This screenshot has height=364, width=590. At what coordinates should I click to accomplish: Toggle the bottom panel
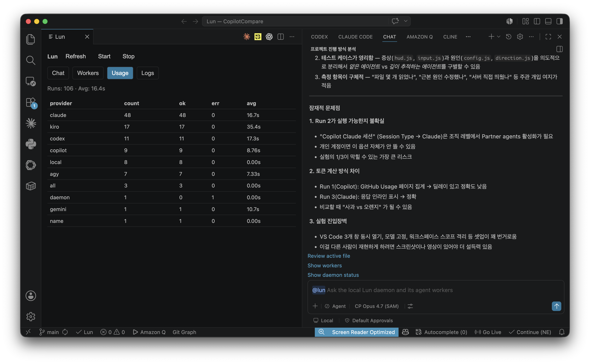(548, 21)
